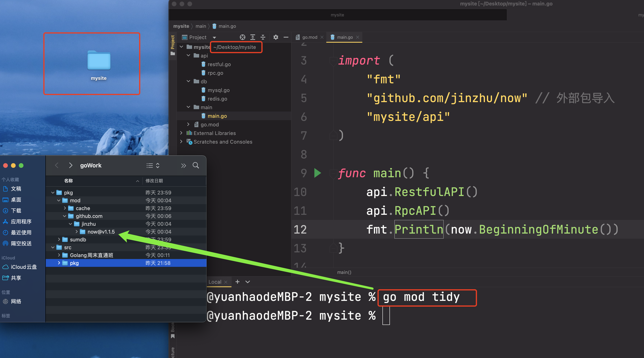Expand the External Libraries node
The height and width of the screenshot is (358, 644).
(x=181, y=133)
